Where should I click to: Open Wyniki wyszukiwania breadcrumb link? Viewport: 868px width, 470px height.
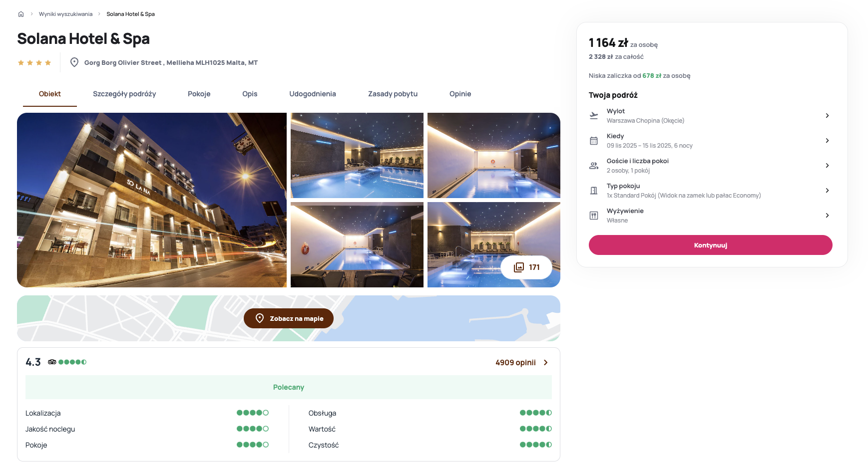65,14
